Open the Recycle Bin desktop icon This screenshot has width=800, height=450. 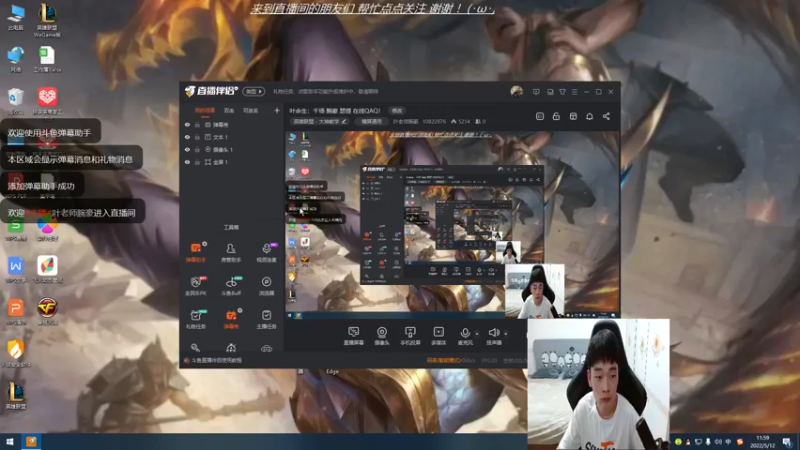[16, 101]
